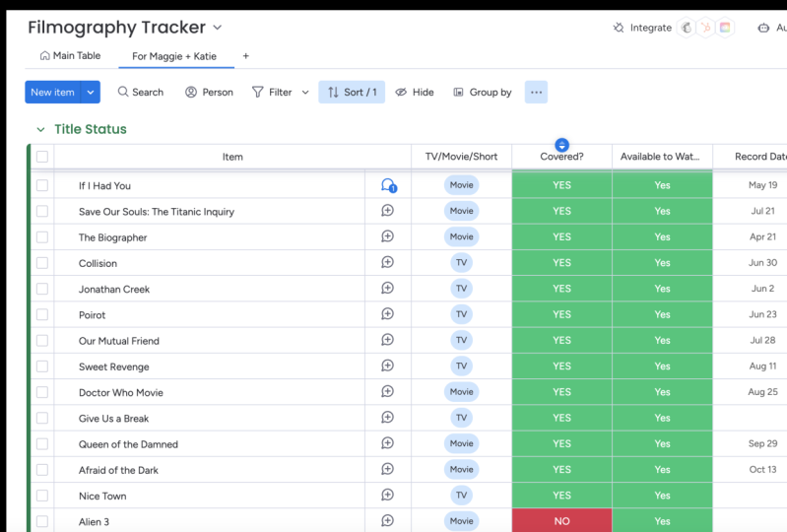Click the colorful square integration icon
Viewport: 787px width, 532px height.
coord(725,28)
